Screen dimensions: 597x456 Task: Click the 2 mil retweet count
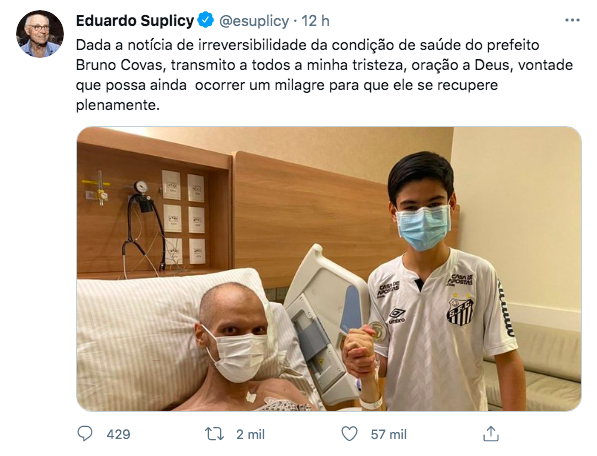point(250,434)
